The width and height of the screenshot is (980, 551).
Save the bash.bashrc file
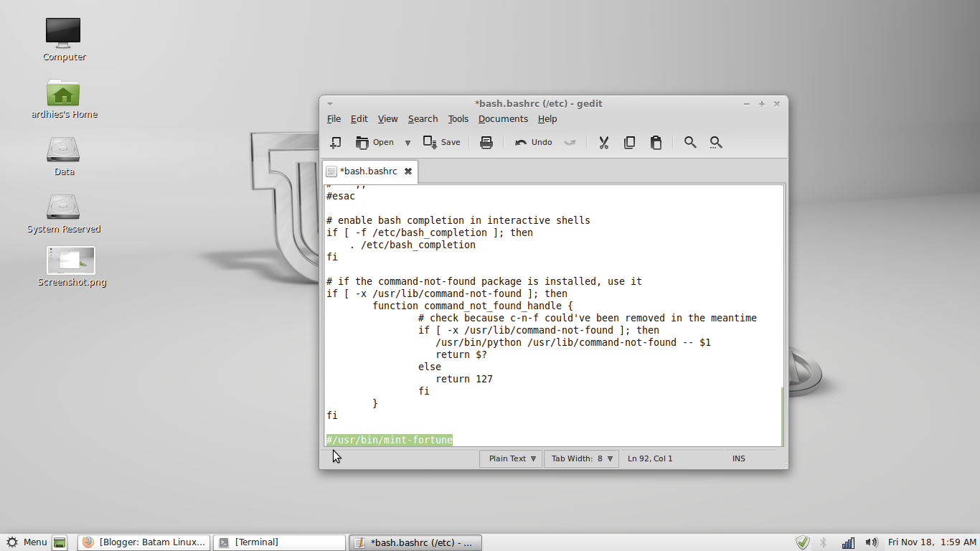(441, 142)
